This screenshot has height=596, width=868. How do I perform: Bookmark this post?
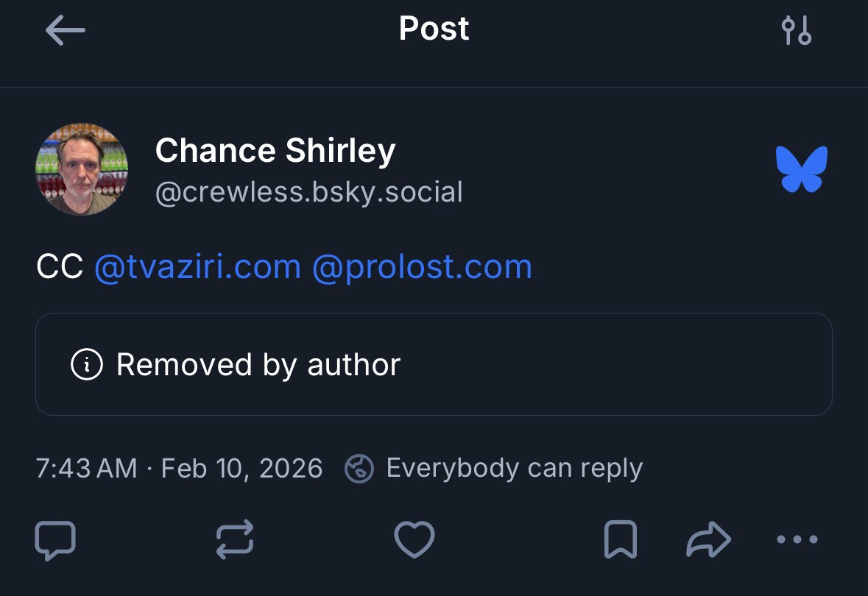(620, 540)
